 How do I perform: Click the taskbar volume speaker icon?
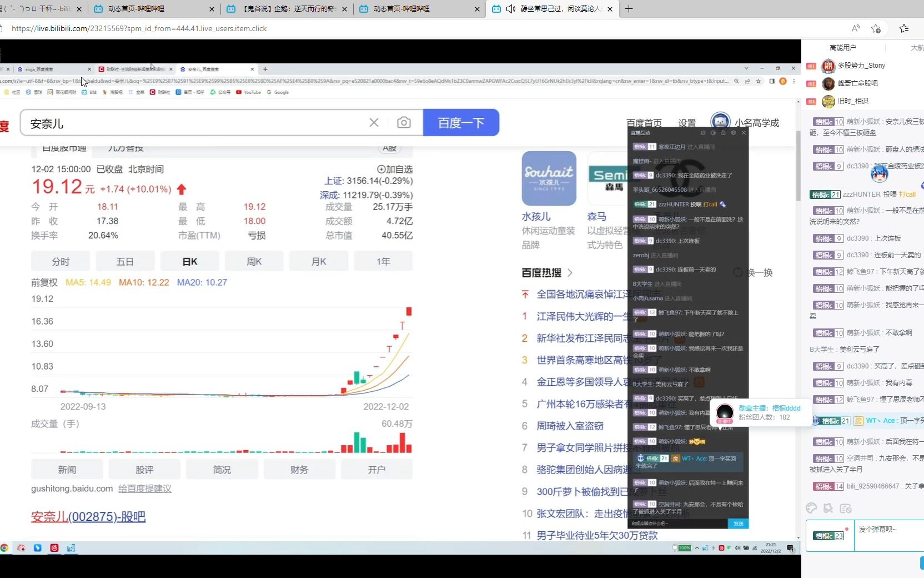[x=737, y=548]
